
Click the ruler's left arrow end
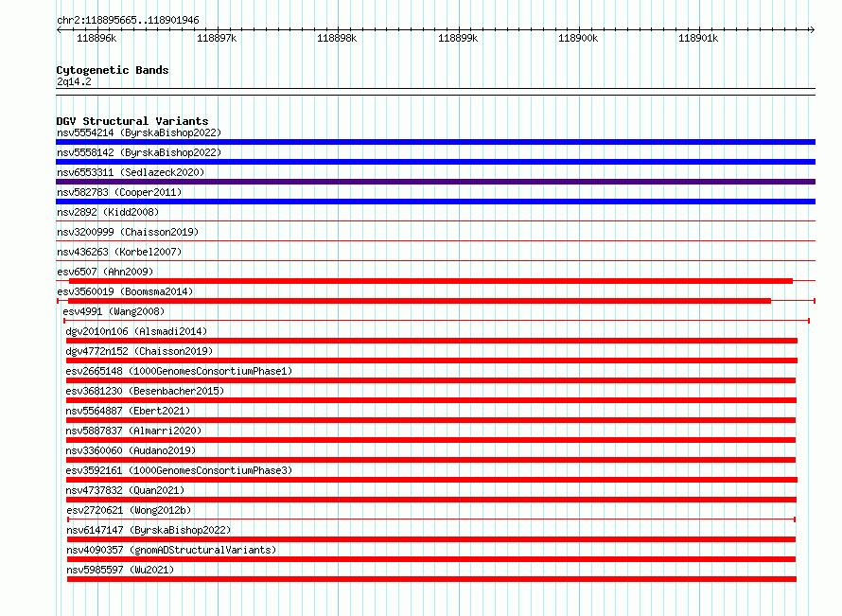(60, 30)
